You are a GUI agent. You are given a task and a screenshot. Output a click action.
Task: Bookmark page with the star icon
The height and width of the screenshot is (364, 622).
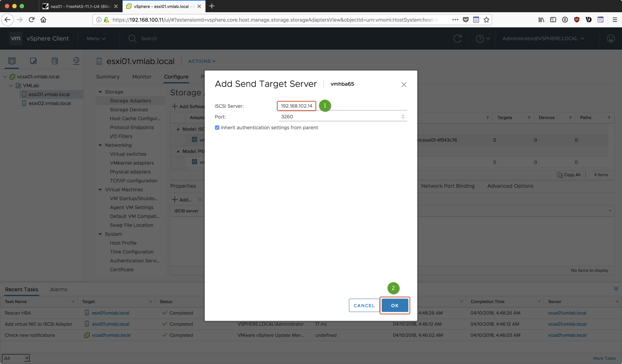pos(486,20)
